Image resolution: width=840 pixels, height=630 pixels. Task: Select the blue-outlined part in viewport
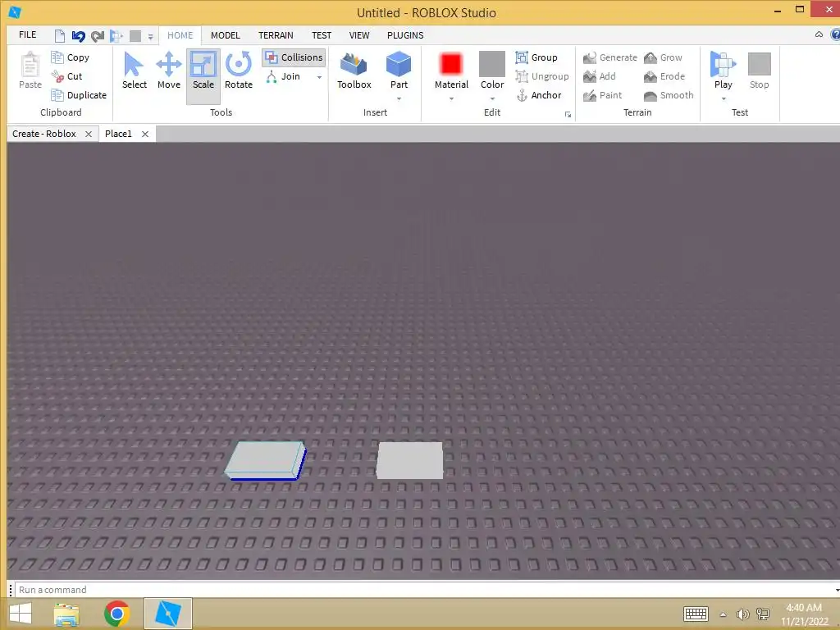pyautogui.click(x=265, y=459)
